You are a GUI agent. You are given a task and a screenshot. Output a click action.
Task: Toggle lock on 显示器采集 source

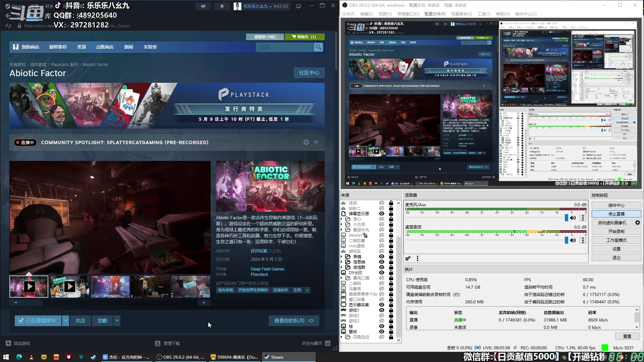[x=391, y=305]
